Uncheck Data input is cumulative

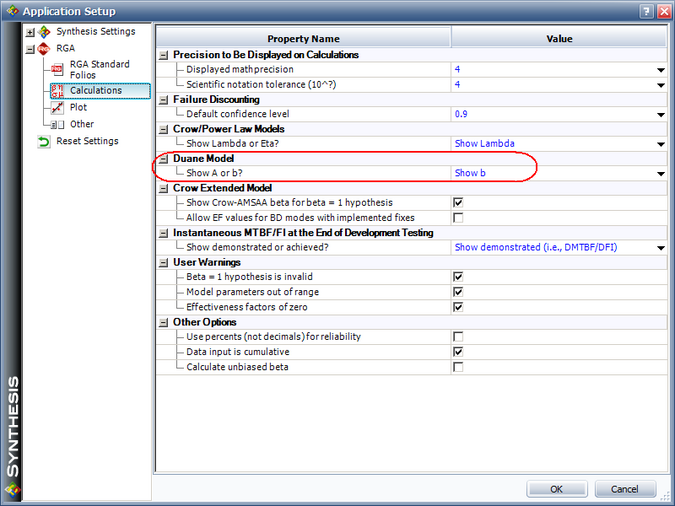point(458,352)
